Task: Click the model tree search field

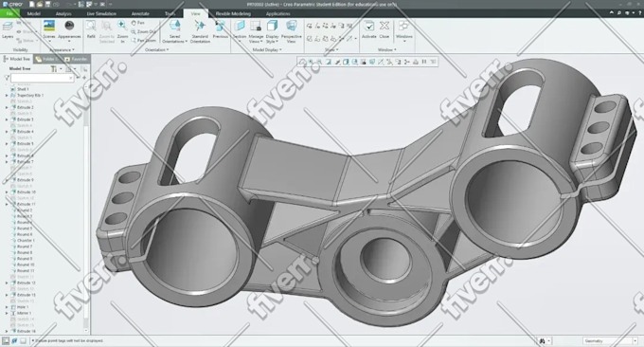Action: pyautogui.click(x=43, y=78)
